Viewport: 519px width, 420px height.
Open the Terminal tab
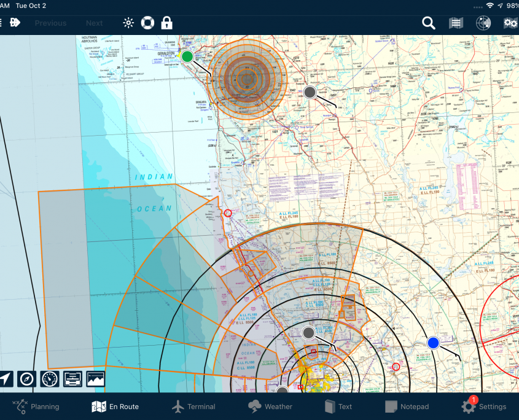coord(193,406)
